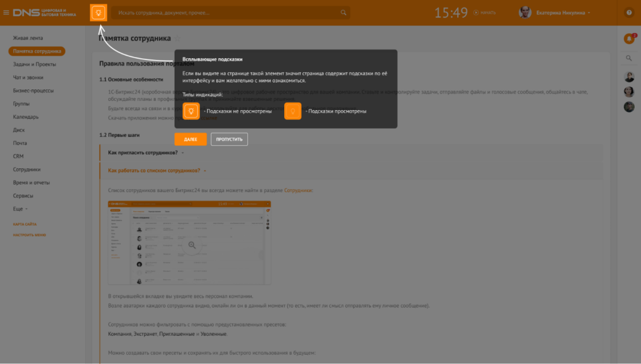
Task: Expand the Как пригласить сотрудников? section
Action: click(146, 153)
